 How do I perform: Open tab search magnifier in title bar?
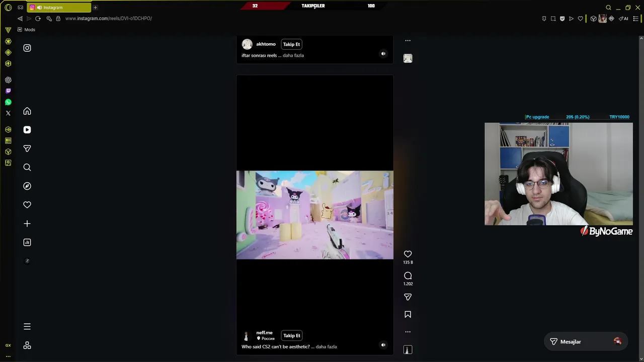[608, 8]
